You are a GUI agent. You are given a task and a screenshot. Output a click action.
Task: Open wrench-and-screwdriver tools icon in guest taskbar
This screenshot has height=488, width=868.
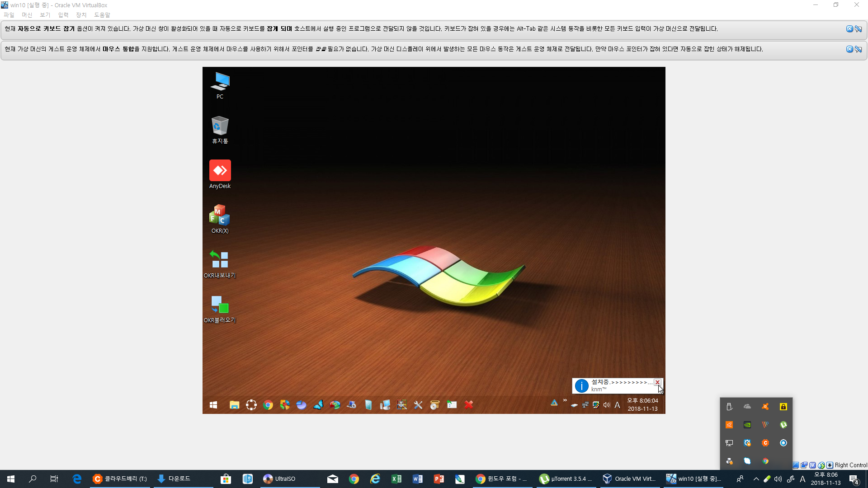[418, 405]
